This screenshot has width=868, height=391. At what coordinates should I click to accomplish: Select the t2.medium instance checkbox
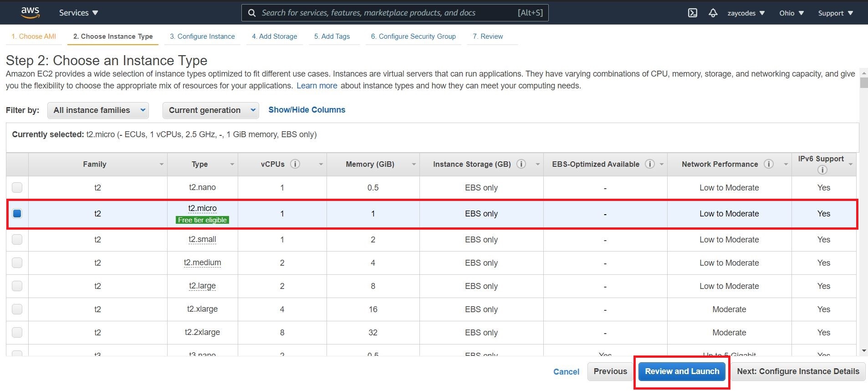[17, 262]
